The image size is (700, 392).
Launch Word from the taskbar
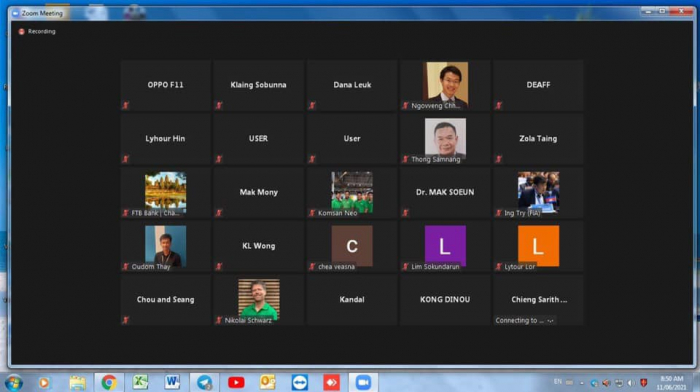[172, 383]
